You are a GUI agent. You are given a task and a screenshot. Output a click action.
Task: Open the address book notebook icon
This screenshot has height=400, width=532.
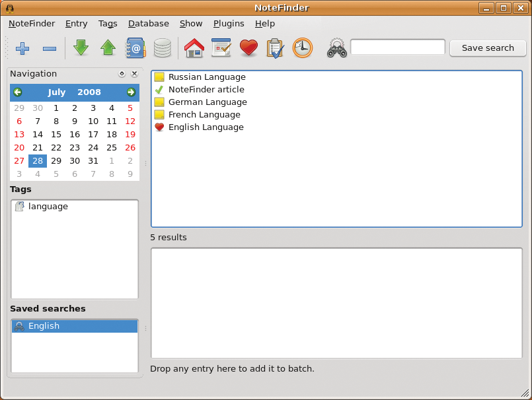(x=135, y=48)
